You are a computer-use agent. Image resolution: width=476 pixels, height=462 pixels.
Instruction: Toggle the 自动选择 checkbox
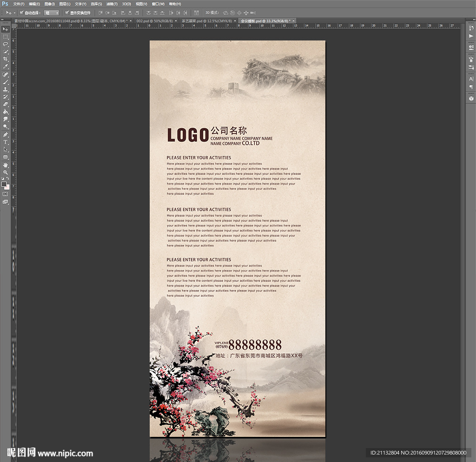(x=21, y=13)
